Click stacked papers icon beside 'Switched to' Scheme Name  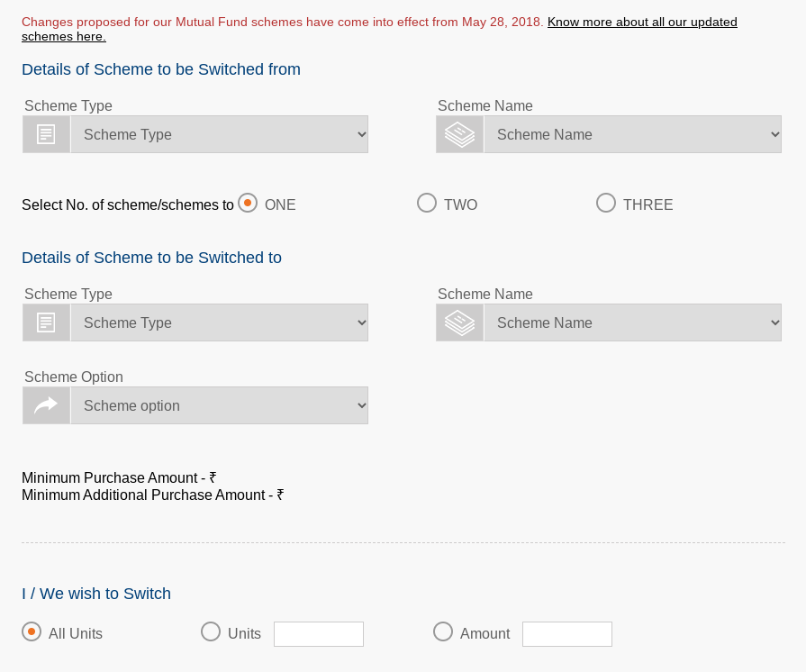[x=459, y=322]
